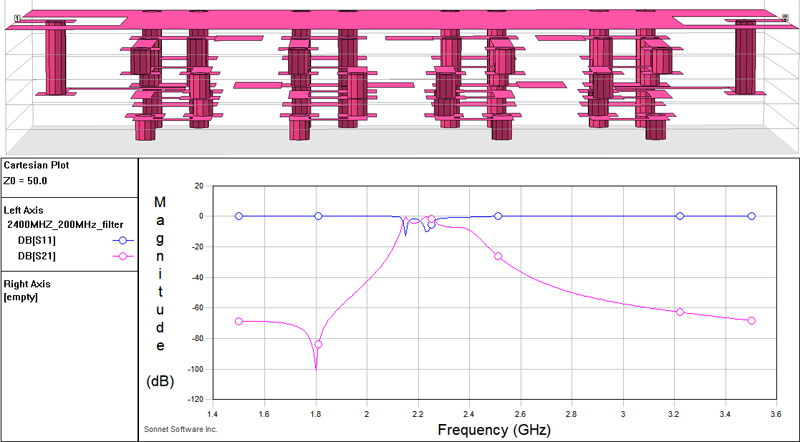800x442 pixels.
Task: Click the Cartesian Plot title
Action: (x=36, y=165)
